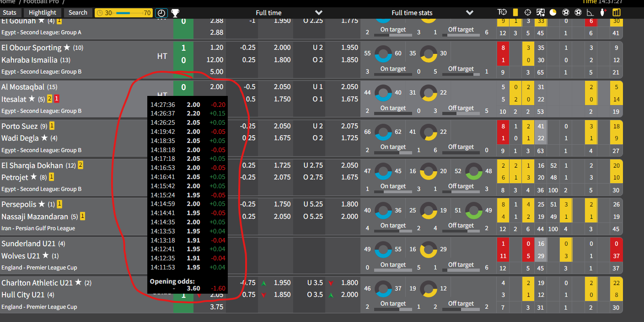Click the Kahraba Ismailia team name
This screenshot has width=644, height=322.
29,60
